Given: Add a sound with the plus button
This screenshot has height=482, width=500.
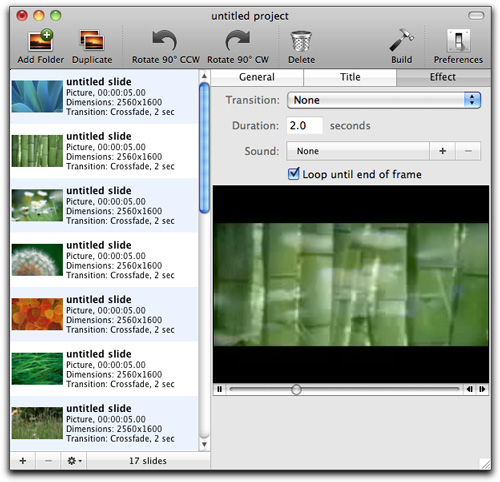Looking at the screenshot, I should (x=442, y=151).
